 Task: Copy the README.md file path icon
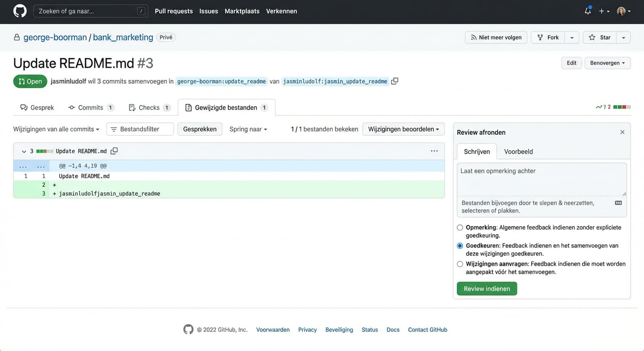114,151
